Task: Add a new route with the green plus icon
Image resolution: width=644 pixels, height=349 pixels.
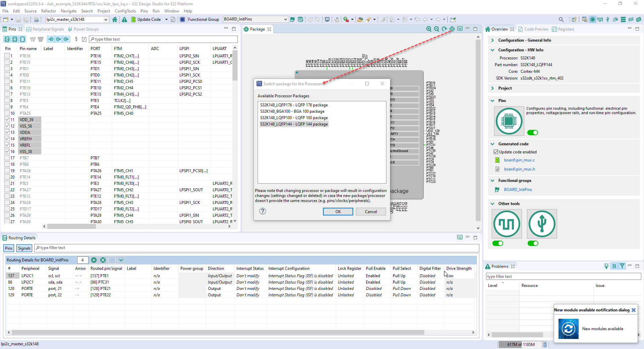Action: pos(94,260)
